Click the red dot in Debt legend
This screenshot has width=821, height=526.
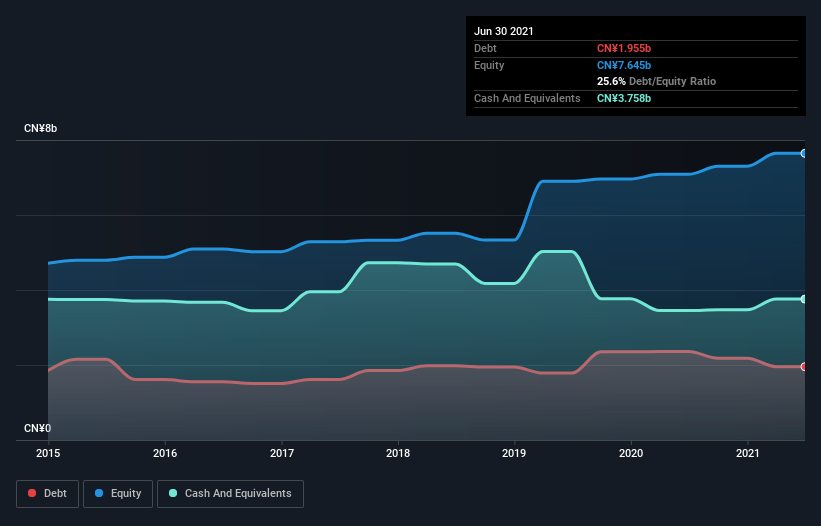pos(32,493)
